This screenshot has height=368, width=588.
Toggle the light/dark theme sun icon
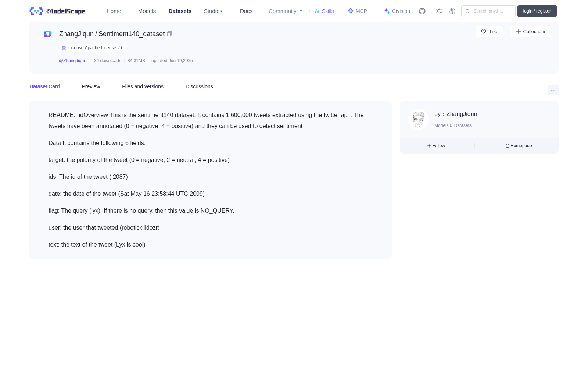(x=439, y=11)
